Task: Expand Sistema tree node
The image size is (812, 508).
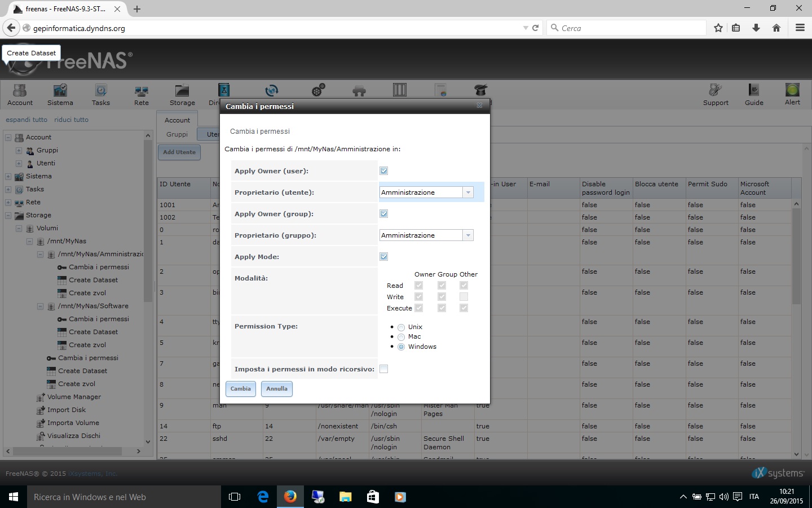Action: point(8,176)
